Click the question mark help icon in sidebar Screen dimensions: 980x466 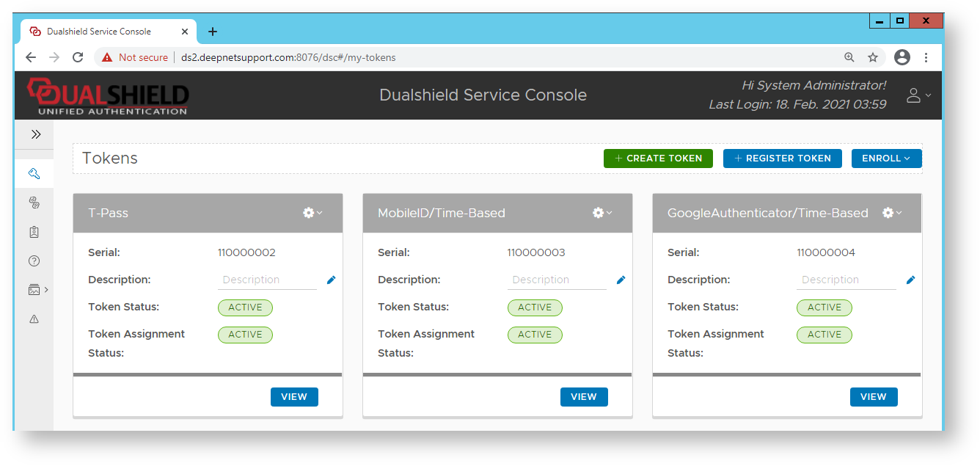pos(34,261)
